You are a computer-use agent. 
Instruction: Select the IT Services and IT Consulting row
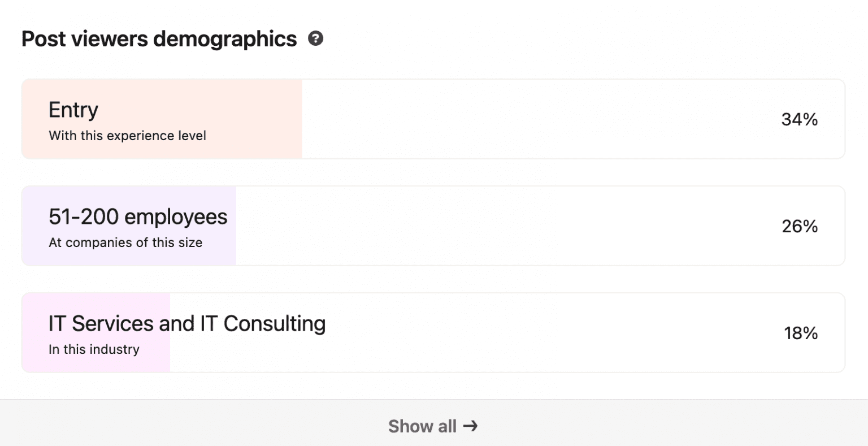[434, 332]
